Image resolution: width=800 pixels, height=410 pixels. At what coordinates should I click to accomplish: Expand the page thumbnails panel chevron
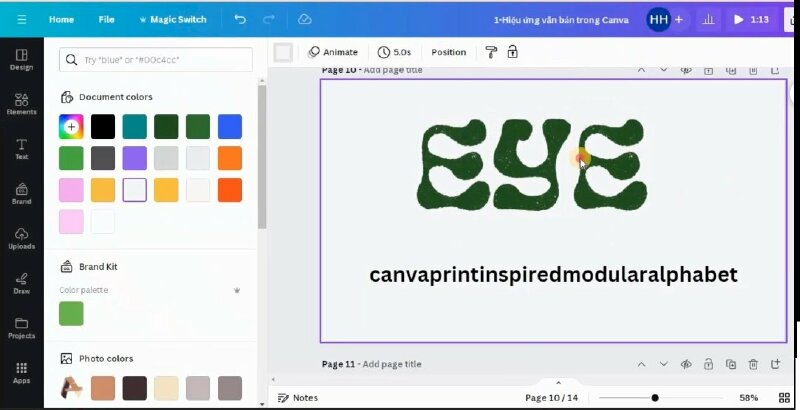[558, 383]
